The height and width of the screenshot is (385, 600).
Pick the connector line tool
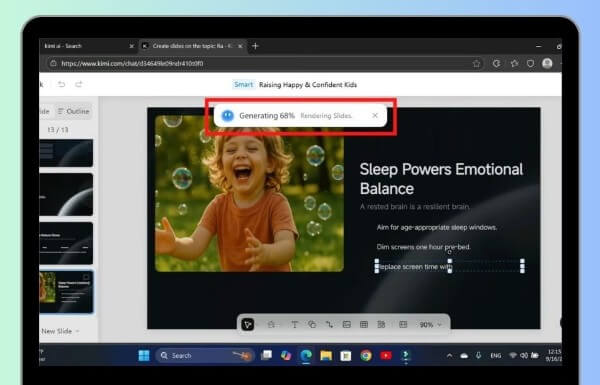tap(329, 325)
